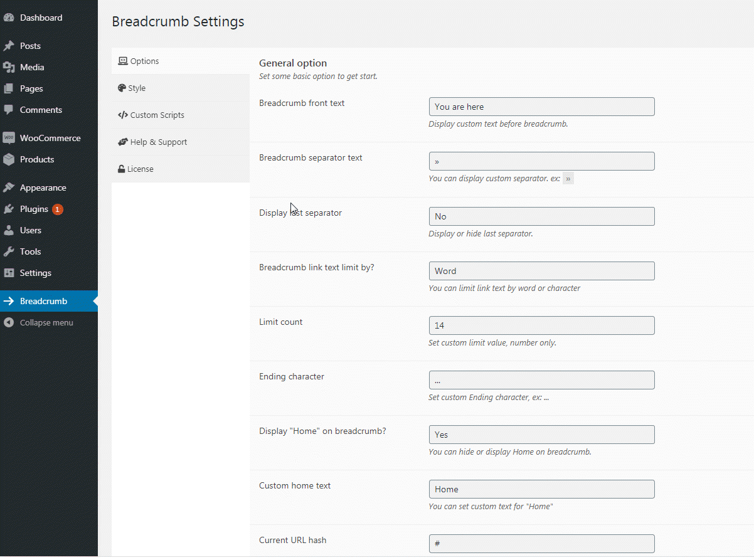Click the Plugins update count badge
This screenshot has width=754, height=560.
click(58, 209)
